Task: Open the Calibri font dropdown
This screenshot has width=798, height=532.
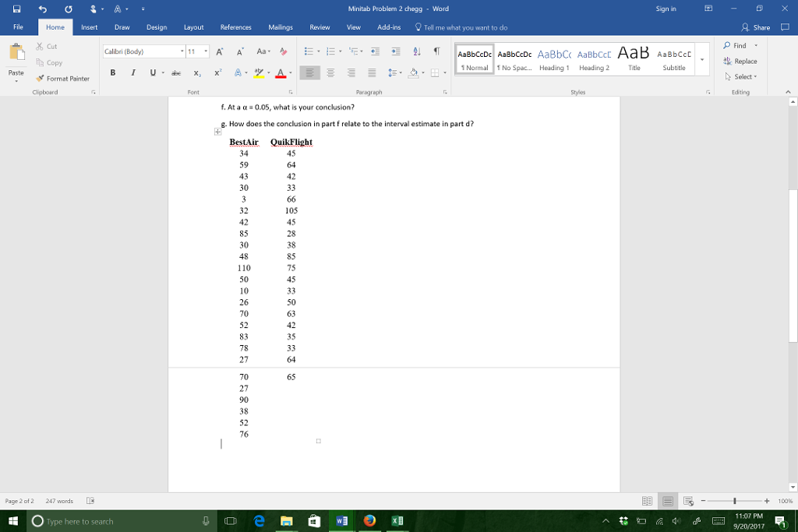Action: click(181, 51)
